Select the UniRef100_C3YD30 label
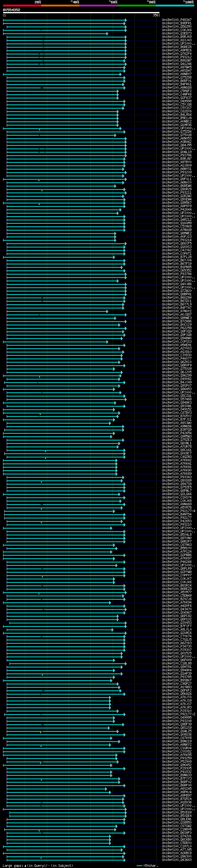The image size is (197, 868). pos(177,355)
